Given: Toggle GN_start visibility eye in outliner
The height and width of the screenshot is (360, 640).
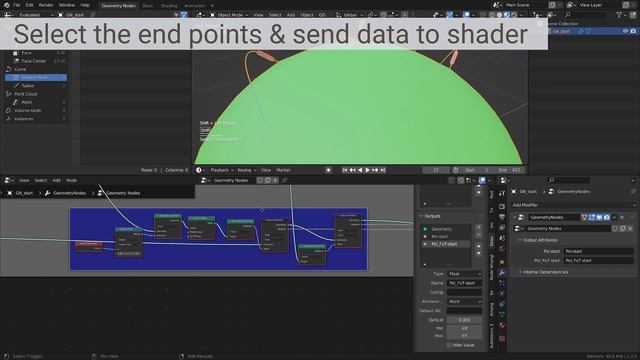Looking at the screenshot, I should click(625, 31).
